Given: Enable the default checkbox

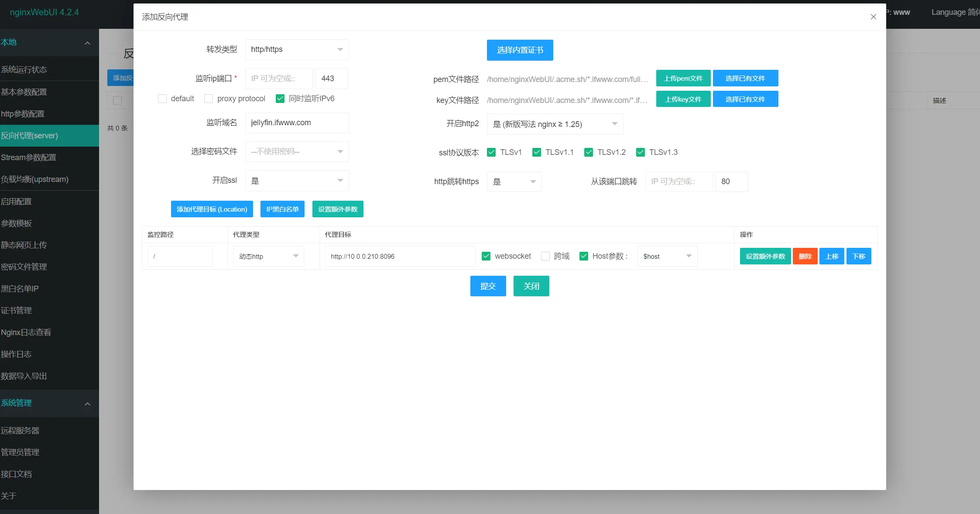Looking at the screenshot, I should (162, 99).
